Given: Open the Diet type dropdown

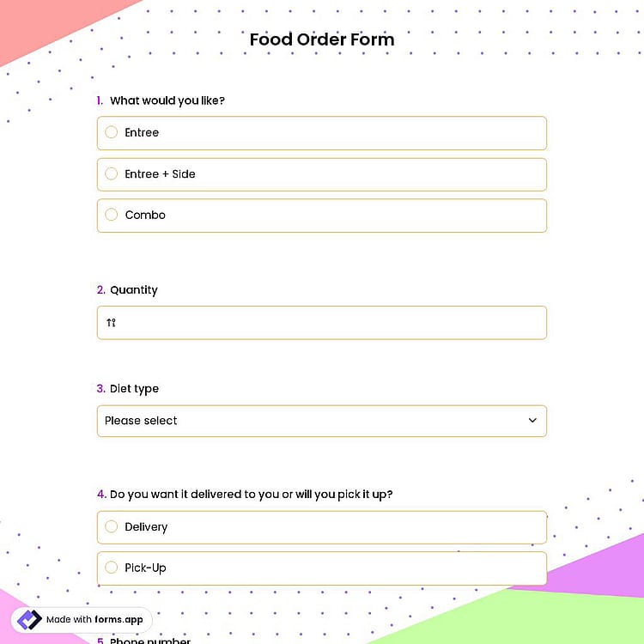Looking at the screenshot, I should click(x=322, y=421).
